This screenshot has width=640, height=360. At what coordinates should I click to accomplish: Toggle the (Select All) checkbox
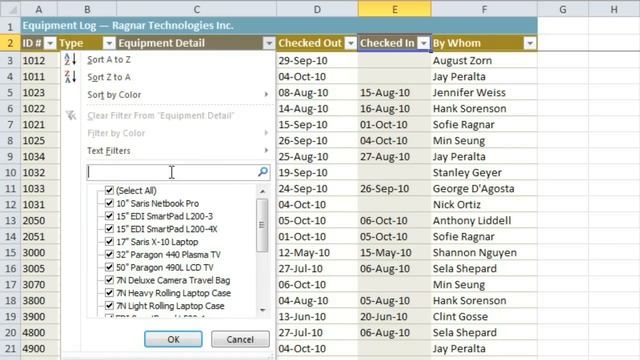(x=109, y=190)
